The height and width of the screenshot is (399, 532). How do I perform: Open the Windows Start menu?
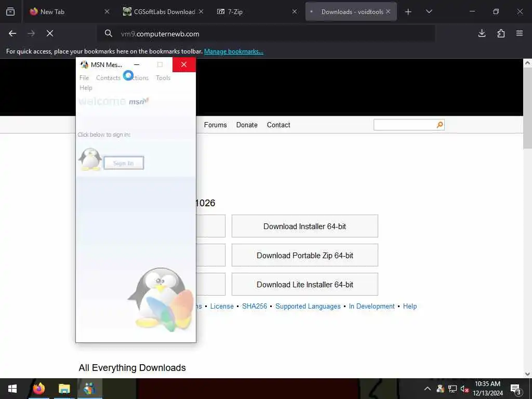[12, 389]
